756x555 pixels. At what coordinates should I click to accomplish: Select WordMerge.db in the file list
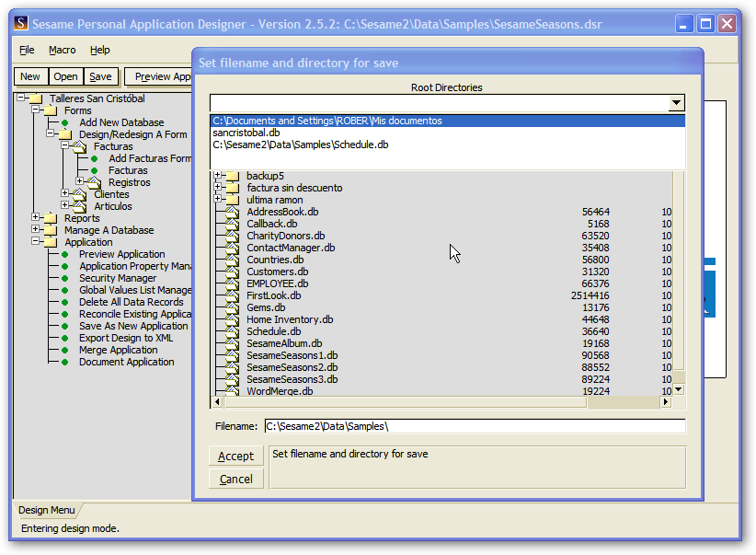pos(280,391)
